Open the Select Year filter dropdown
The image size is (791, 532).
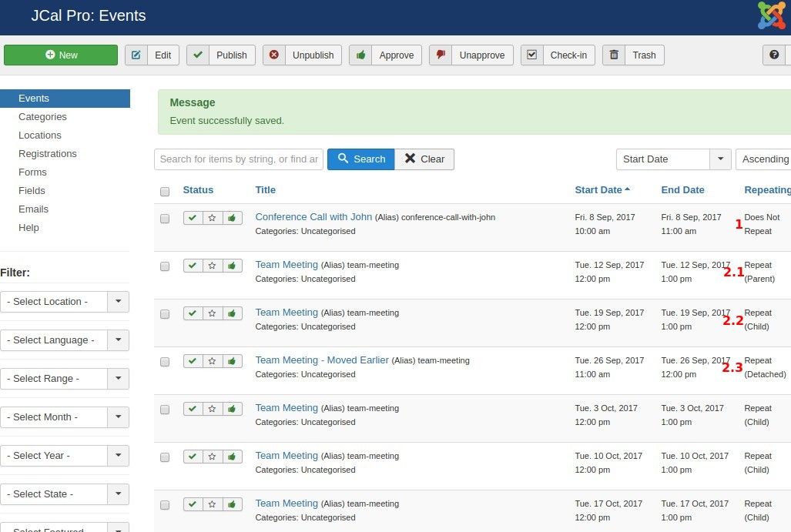click(65, 456)
